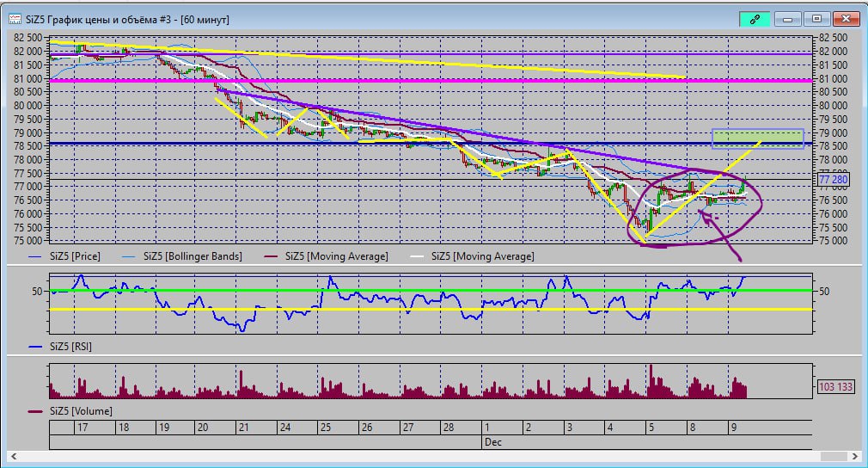Click the 103 133 volume value label
Image resolution: width=868 pixels, height=468 pixels.
click(834, 387)
